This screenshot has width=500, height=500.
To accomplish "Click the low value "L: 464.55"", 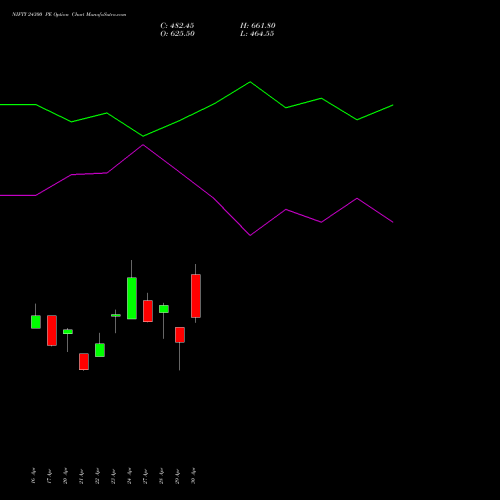I will 257,34.
